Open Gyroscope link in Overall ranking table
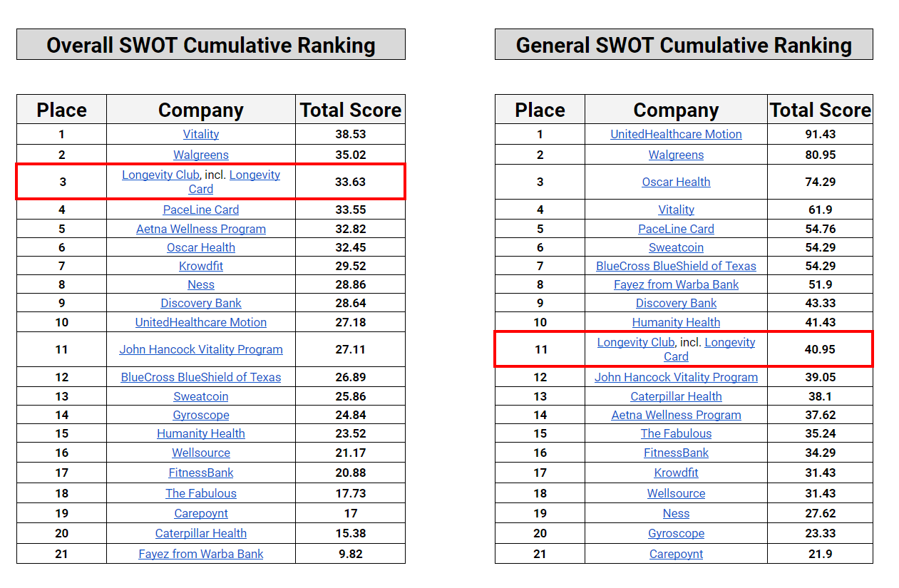Screen dimensions: 899x588 pyautogui.click(x=200, y=415)
